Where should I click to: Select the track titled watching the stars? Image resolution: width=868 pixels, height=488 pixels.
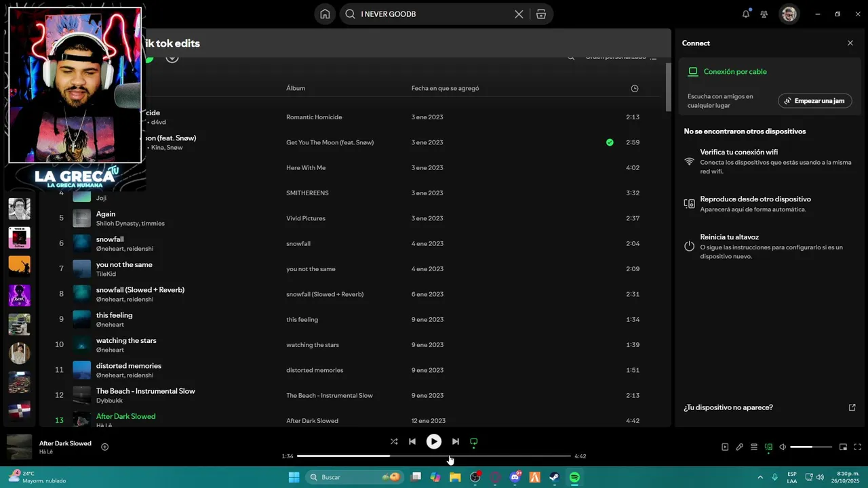click(126, 340)
